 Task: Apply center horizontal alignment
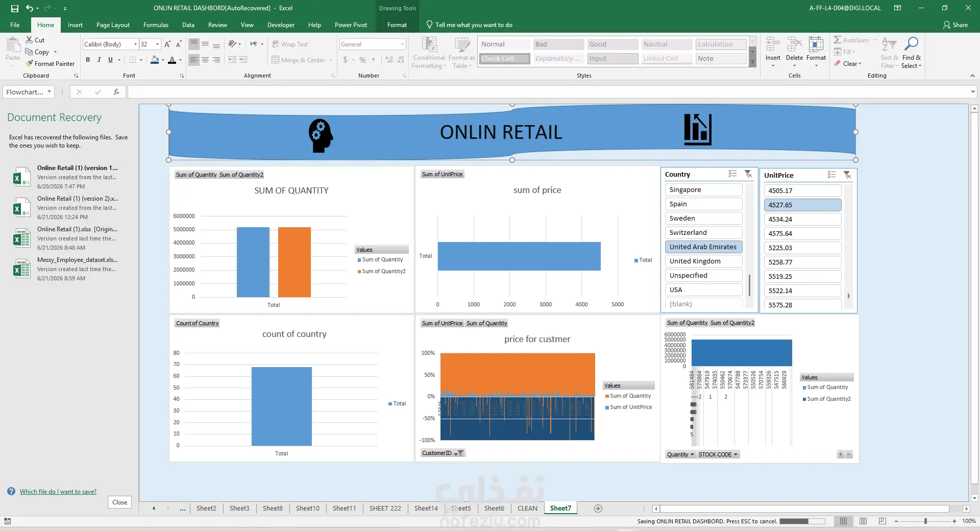click(x=205, y=60)
